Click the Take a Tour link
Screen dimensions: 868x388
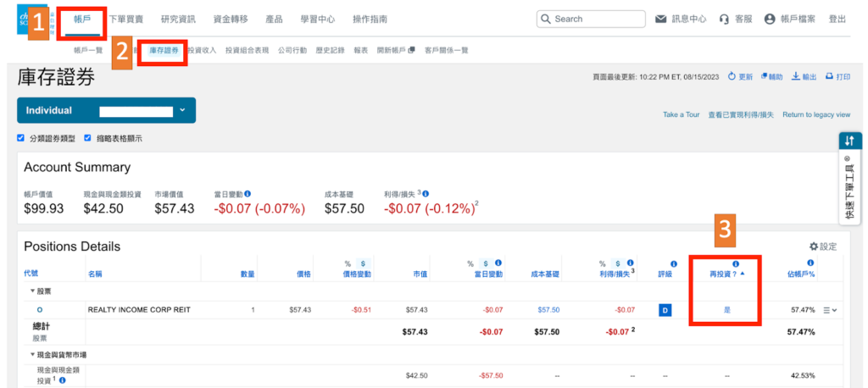[682, 114]
